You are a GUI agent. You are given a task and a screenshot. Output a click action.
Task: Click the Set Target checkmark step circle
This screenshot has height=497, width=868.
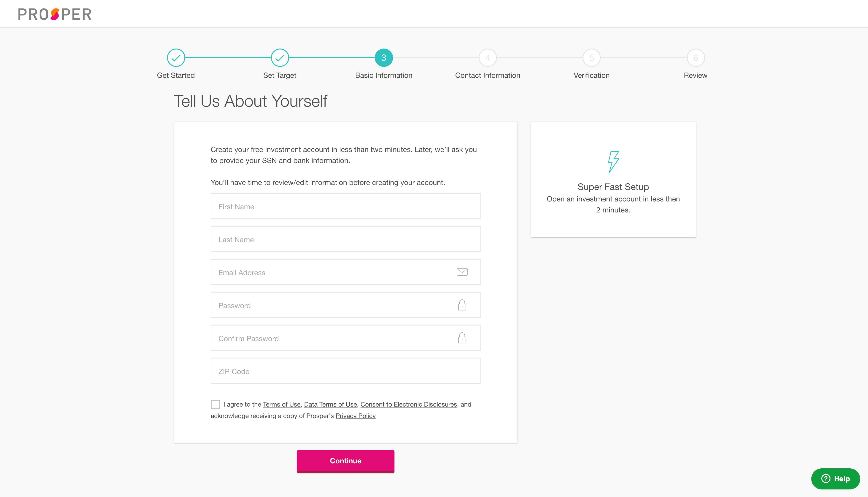[280, 58]
